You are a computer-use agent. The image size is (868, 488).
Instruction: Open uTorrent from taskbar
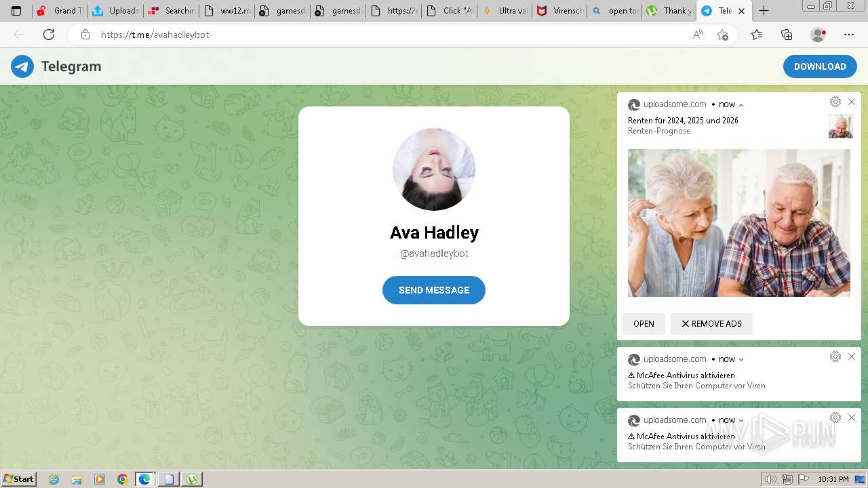(193, 479)
